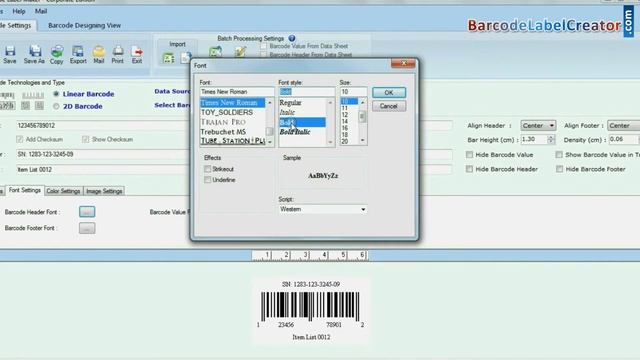640x360 pixels.
Task: Open the Mail menu
Action: pos(41,11)
